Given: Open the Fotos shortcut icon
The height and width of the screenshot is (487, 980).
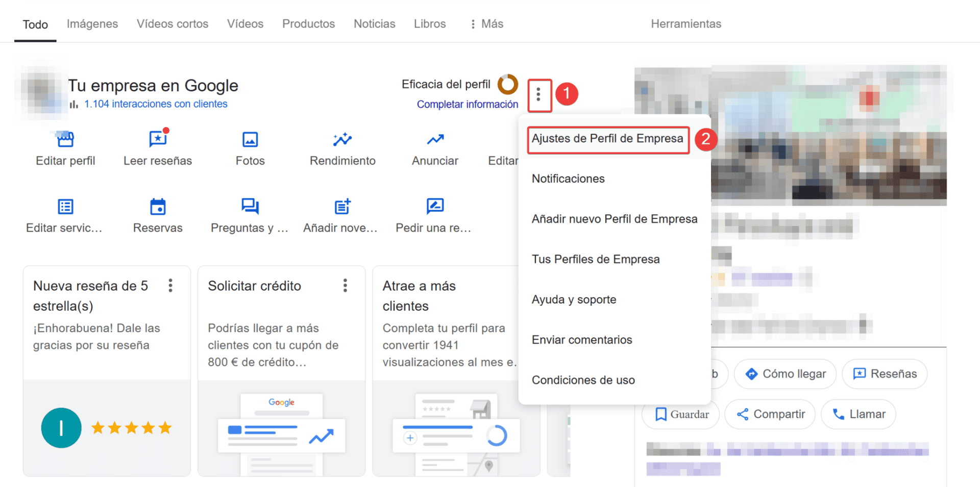Looking at the screenshot, I should [x=250, y=139].
